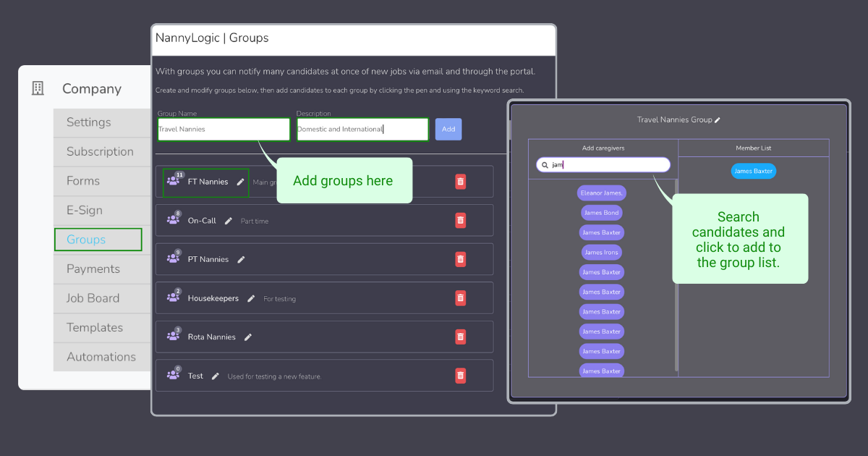Screen dimensions: 868x456
Task: Click trash icon for On-Call group
Action: [x=460, y=220]
